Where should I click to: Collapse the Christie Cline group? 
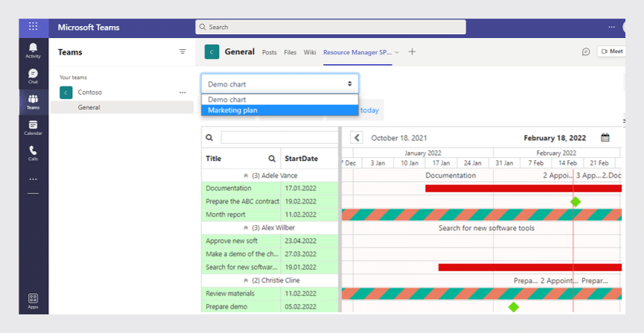click(x=246, y=280)
